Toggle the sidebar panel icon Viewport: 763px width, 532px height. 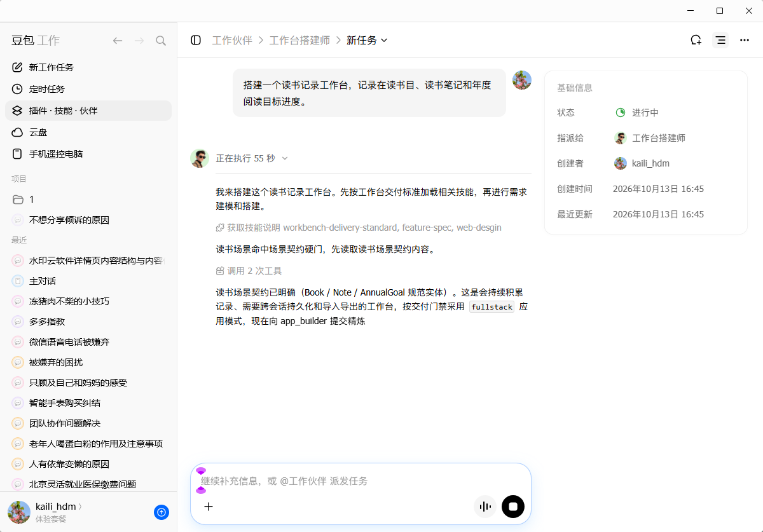(x=196, y=40)
